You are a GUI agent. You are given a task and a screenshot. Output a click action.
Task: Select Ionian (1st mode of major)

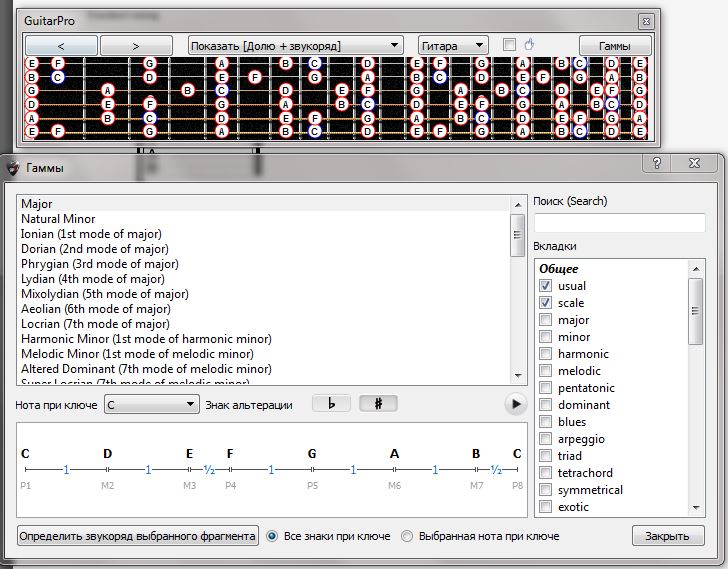click(265, 233)
